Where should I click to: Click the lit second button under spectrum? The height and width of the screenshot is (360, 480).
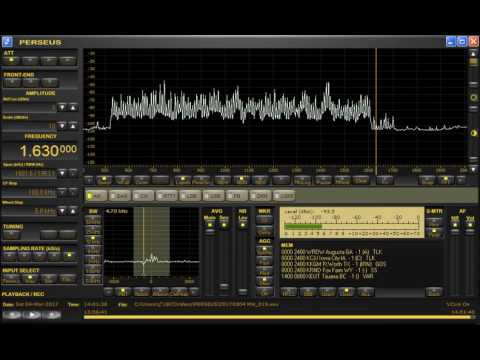click(104, 180)
